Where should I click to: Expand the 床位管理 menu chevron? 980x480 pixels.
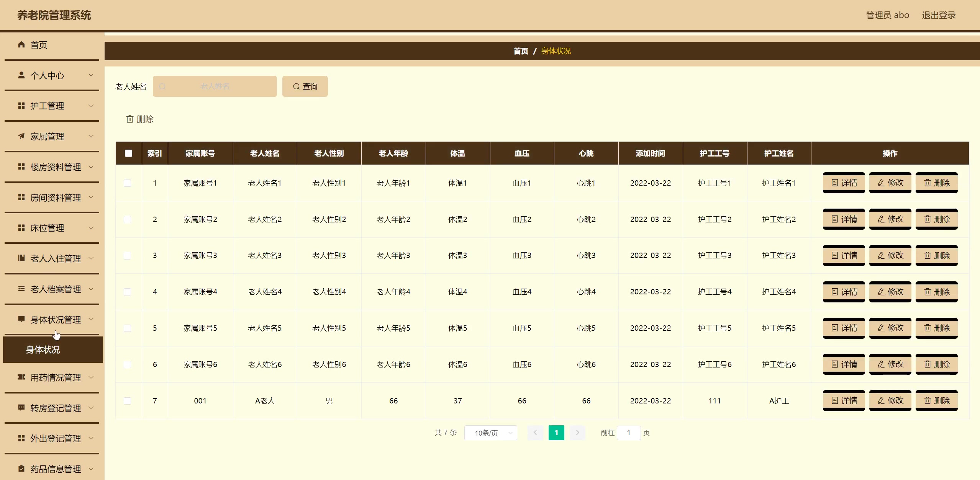[x=91, y=228]
